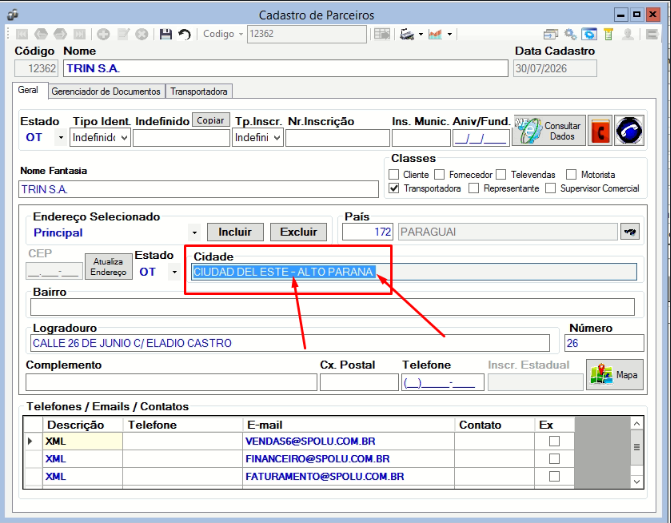Toggle the Fornecedor checkbox
Image resolution: width=671 pixels, height=523 pixels.
(439, 175)
